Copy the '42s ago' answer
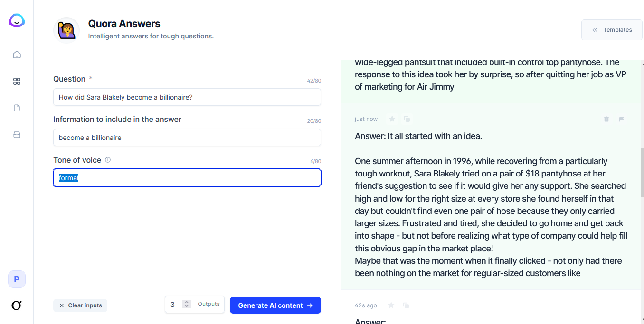The width and height of the screenshot is (644, 324). pyautogui.click(x=406, y=305)
